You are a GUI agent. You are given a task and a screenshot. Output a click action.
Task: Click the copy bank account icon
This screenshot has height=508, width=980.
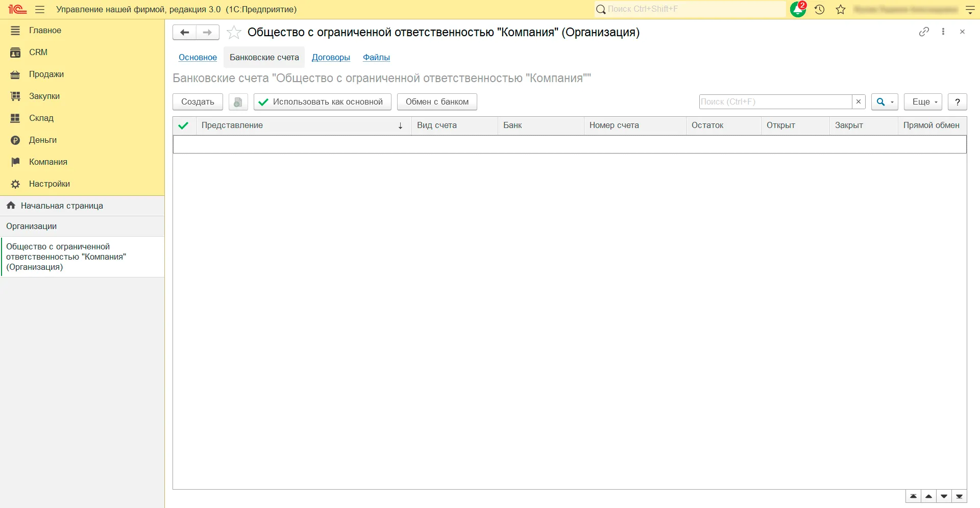point(238,102)
